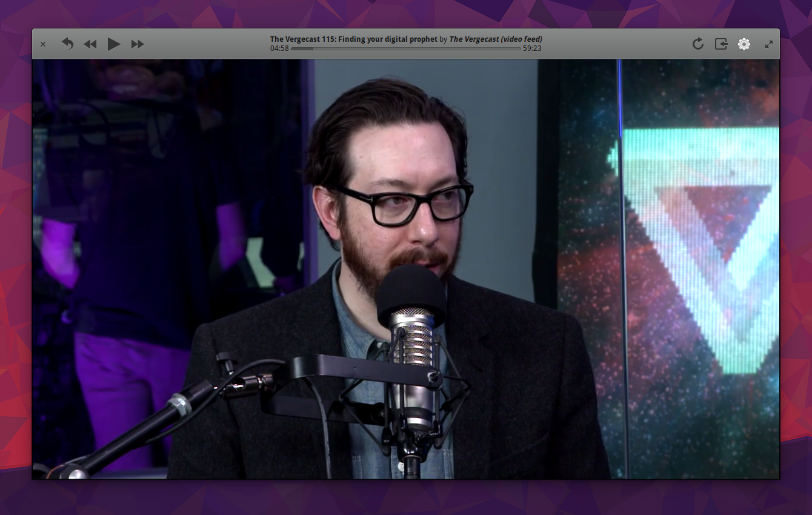Screen dimensions: 812x515
Task: Fast-forward the video with the double-right arrows
Action: (x=138, y=44)
